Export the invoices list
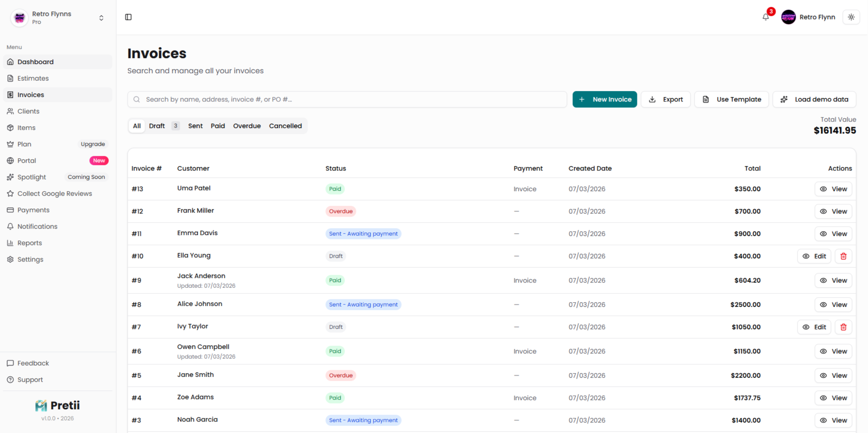The width and height of the screenshot is (868, 433). click(666, 99)
